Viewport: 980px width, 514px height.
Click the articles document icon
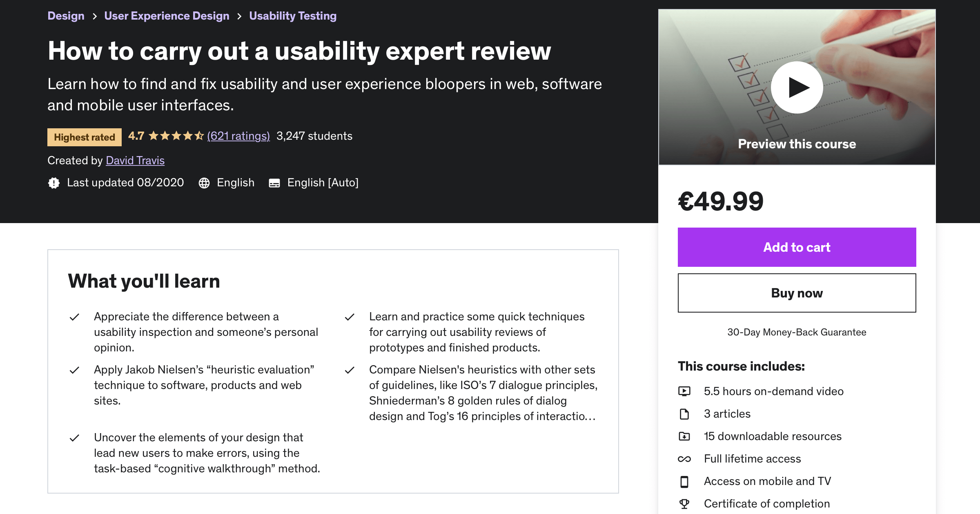click(684, 414)
